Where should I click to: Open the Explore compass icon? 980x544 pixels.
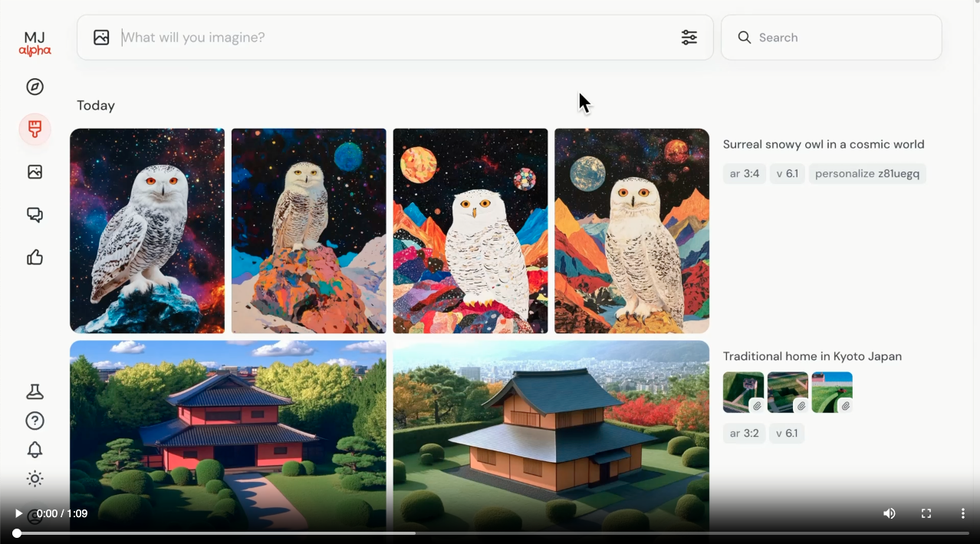point(35,87)
